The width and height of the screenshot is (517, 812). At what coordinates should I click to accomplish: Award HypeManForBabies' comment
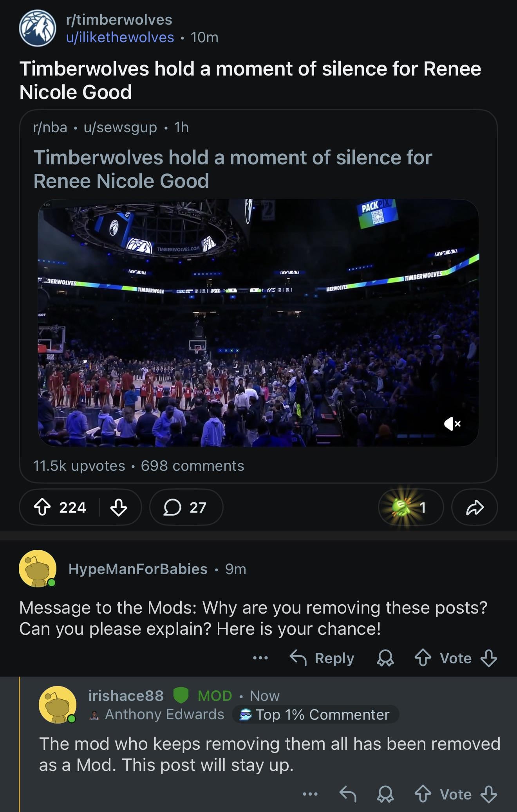pos(385,658)
